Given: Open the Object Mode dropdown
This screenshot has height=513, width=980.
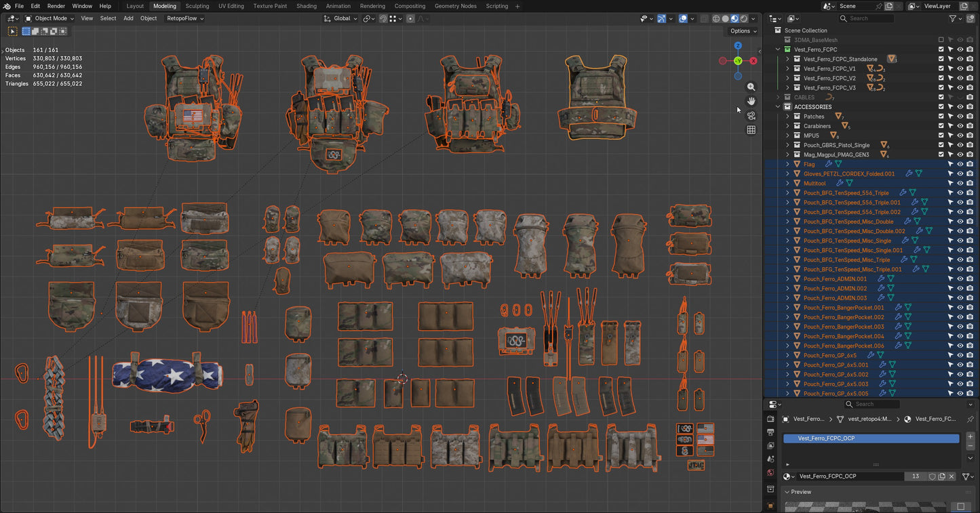Looking at the screenshot, I should point(51,18).
